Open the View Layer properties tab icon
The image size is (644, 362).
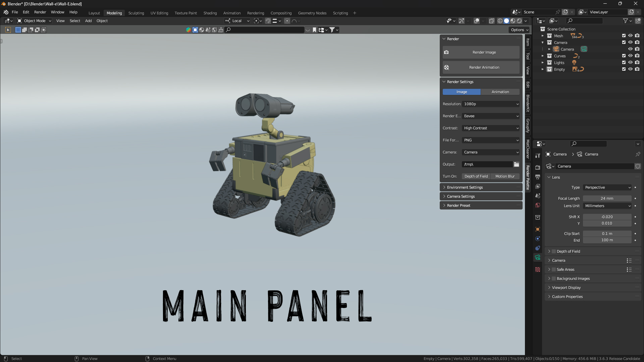[x=538, y=186]
